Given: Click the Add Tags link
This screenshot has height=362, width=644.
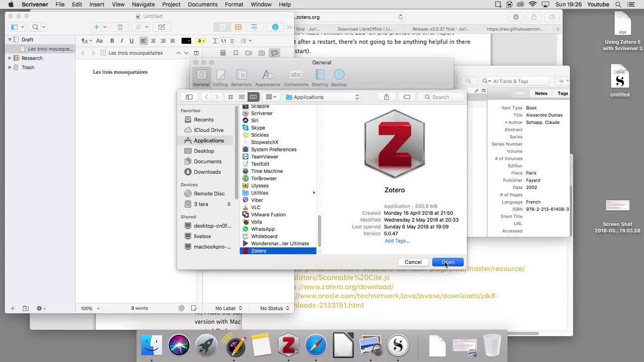Looking at the screenshot, I should pyautogui.click(x=397, y=241).
